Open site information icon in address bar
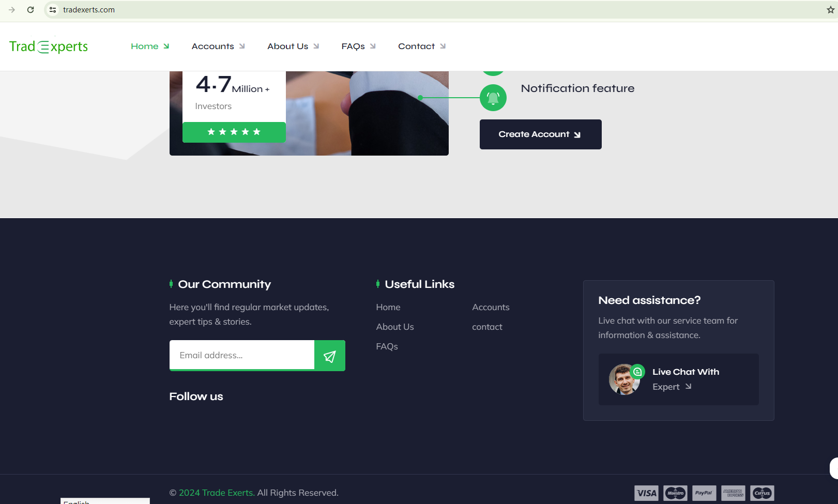This screenshot has height=504, width=838. [53, 10]
